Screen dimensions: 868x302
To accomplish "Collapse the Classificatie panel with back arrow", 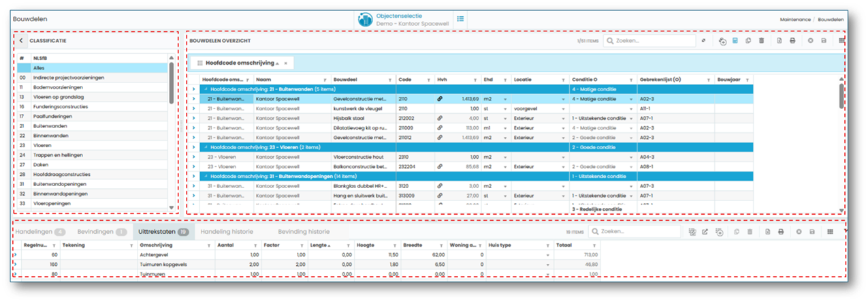I will [x=21, y=41].
